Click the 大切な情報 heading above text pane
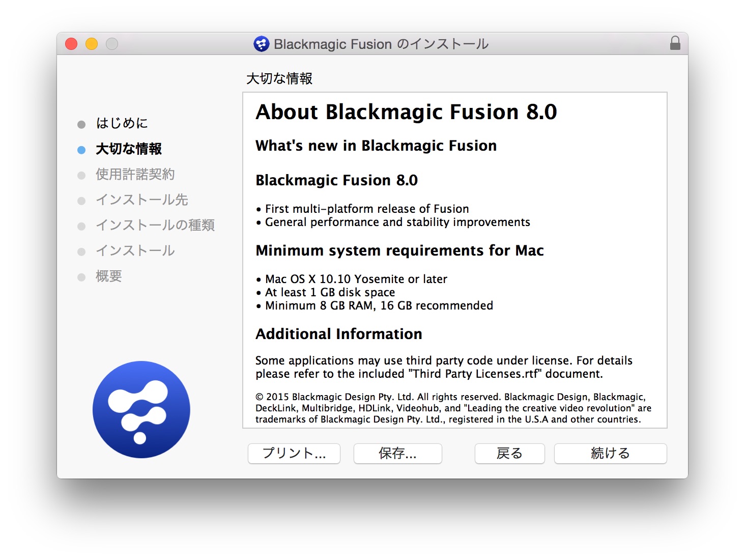This screenshot has height=560, width=745. pyautogui.click(x=279, y=78)
